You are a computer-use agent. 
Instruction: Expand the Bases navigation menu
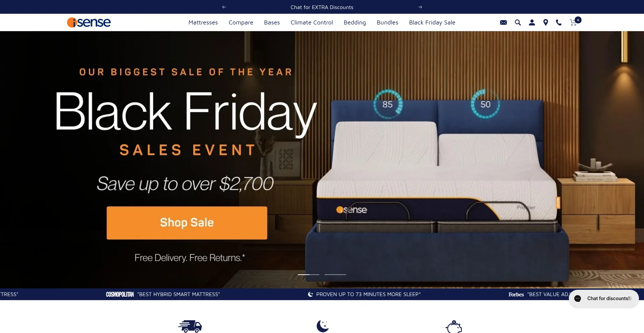pyautogui.click(x=272, y=22)
